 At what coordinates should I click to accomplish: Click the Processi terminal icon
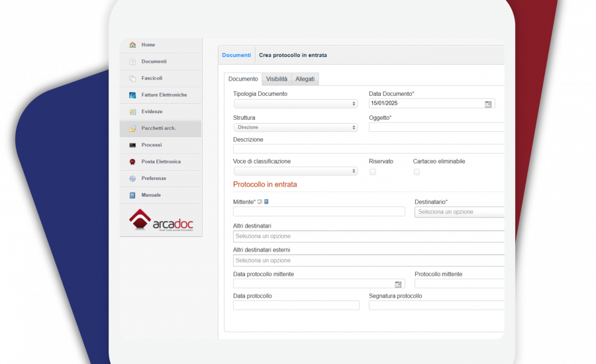(132, 145)
